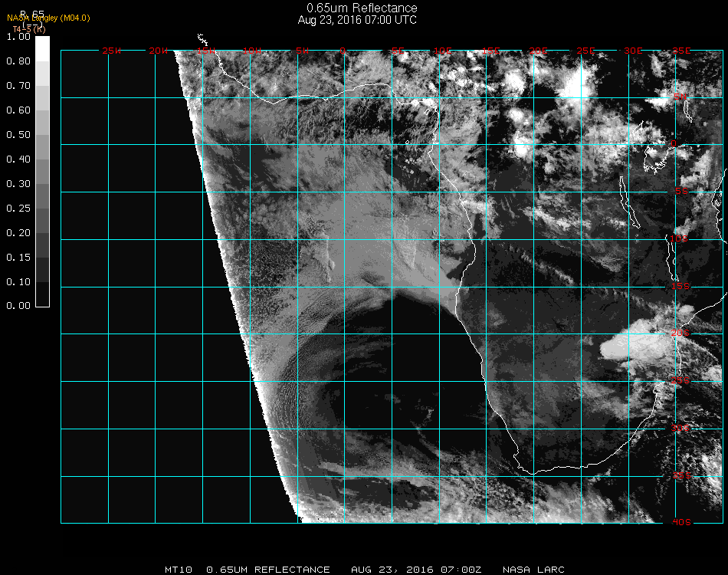
Task: Click the MT10 text in the footer
Action: click(x=178, y=570)
